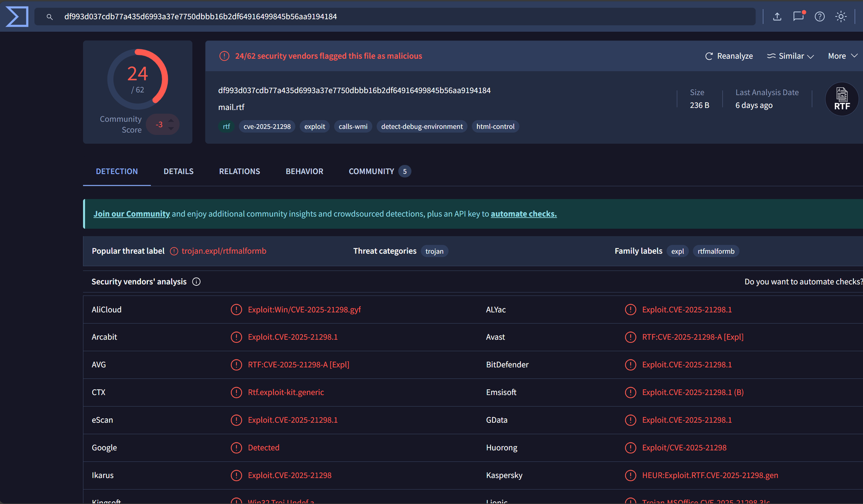Screen dimensions: 863x504
Task: Click the alert icon in the Emsisoft row
Action: tap(631, 392)
